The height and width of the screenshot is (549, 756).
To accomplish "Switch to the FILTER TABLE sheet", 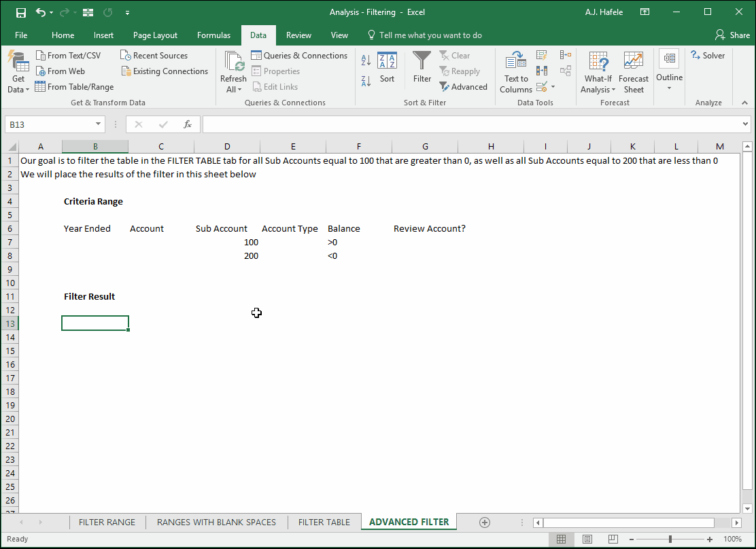I will point(324,522).
